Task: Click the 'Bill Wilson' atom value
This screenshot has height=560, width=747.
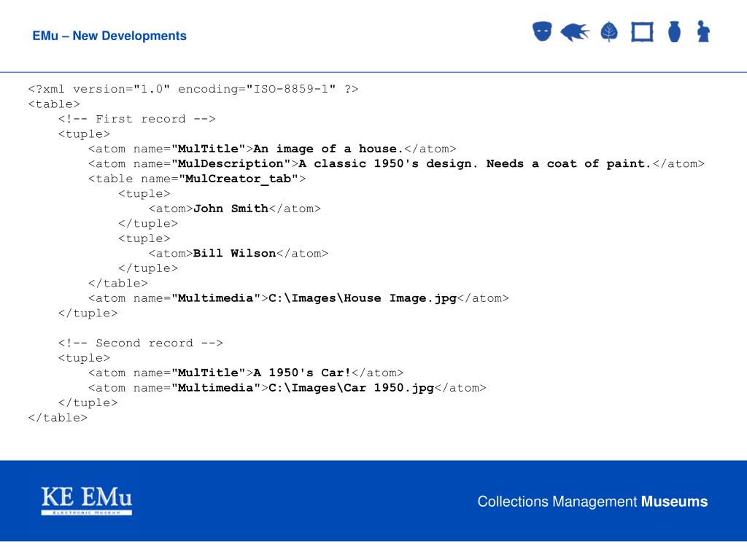Action: pos(234,253)
